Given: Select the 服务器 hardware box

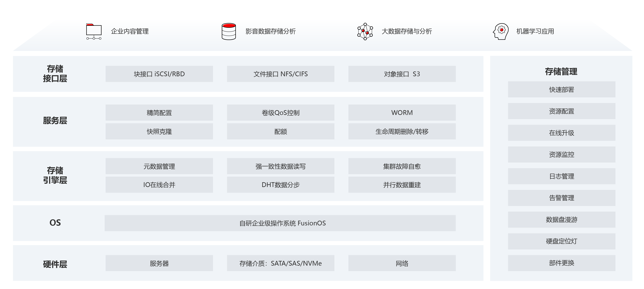Looking at the screenshot, I should [159, 263].
